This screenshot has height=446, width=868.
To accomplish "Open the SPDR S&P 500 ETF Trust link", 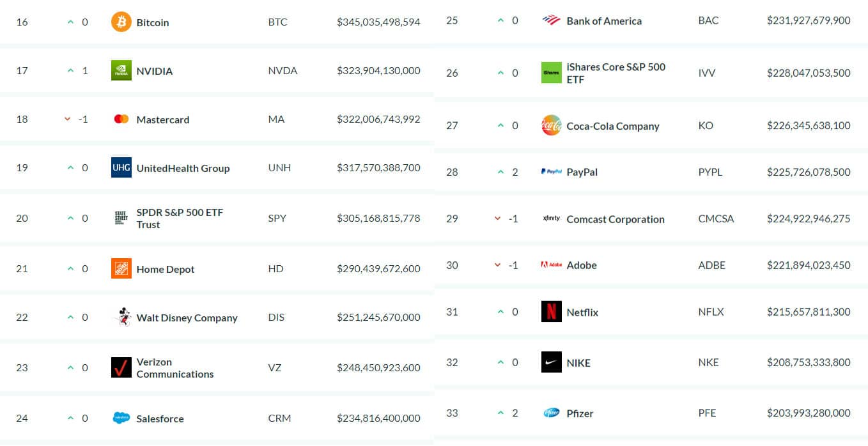I will (180, 218).
